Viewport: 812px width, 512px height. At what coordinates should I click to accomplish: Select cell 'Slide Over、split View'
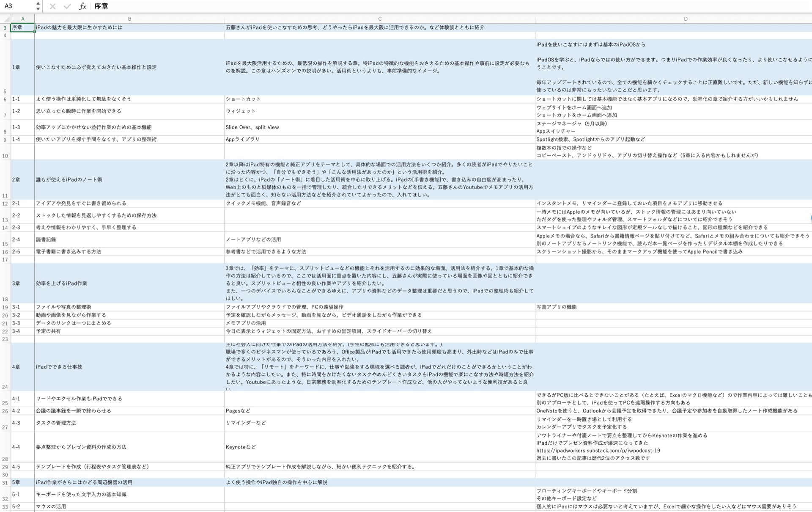pos(380,127)
